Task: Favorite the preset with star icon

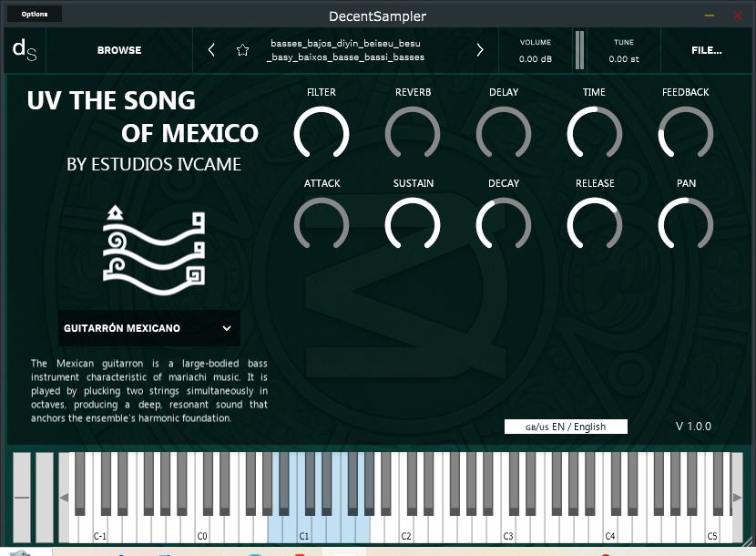Action: [242, 50]
